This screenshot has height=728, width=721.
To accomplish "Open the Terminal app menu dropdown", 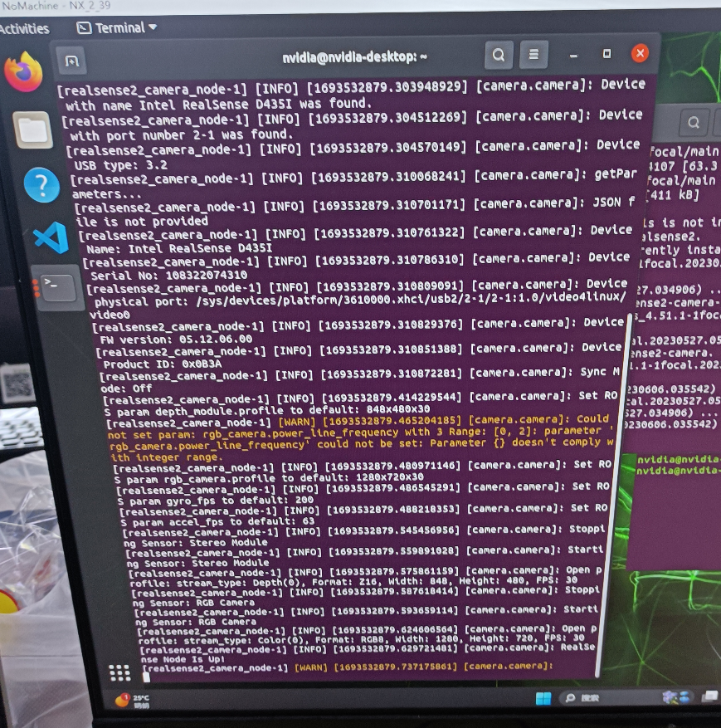I will point(117,28).
